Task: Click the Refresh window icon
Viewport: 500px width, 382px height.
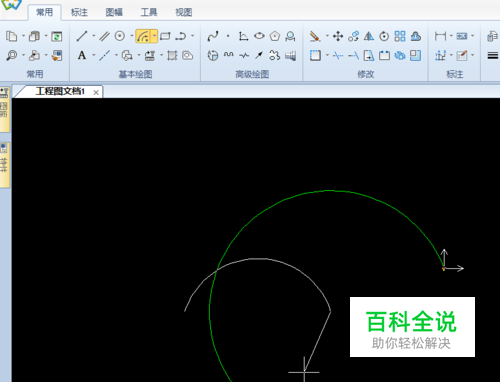Action: [x=57, y=36]
